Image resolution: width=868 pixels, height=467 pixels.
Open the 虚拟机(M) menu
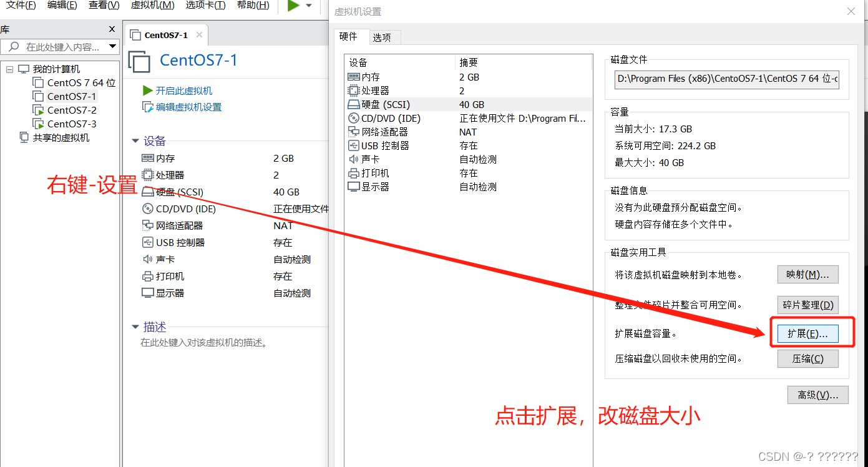click(x=153, y=6)
